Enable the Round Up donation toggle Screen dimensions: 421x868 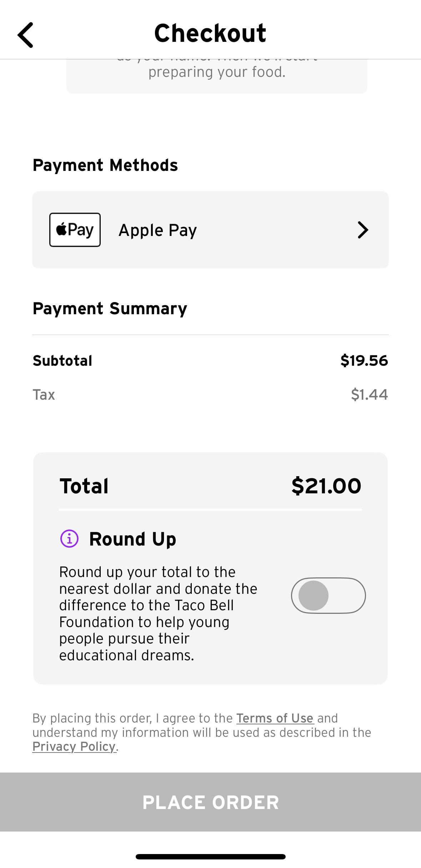click(328, 595)
